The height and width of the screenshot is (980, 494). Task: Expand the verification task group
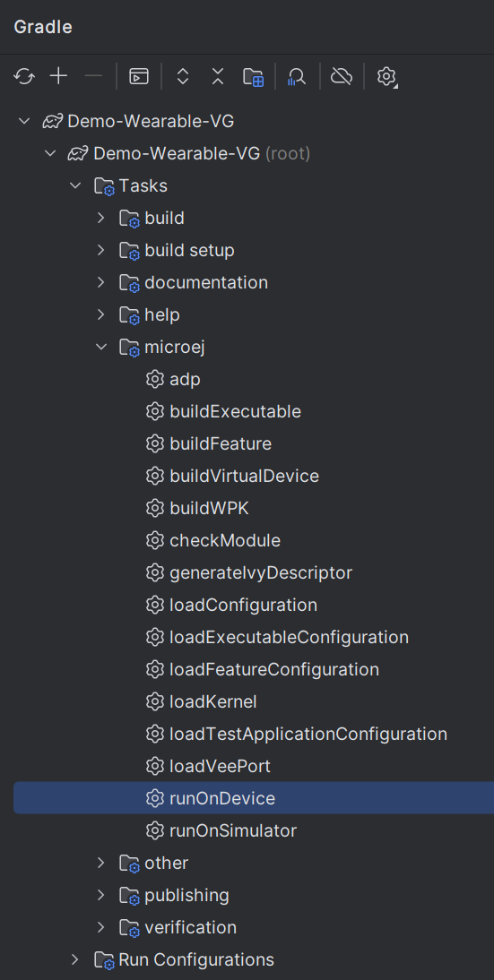(100, 927)
